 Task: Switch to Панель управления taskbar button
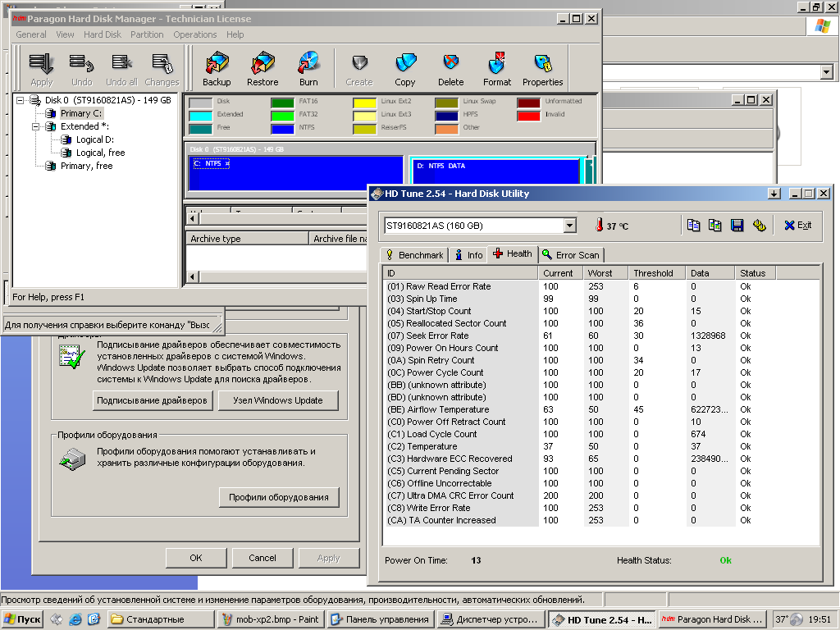click(x=381, y=619)
